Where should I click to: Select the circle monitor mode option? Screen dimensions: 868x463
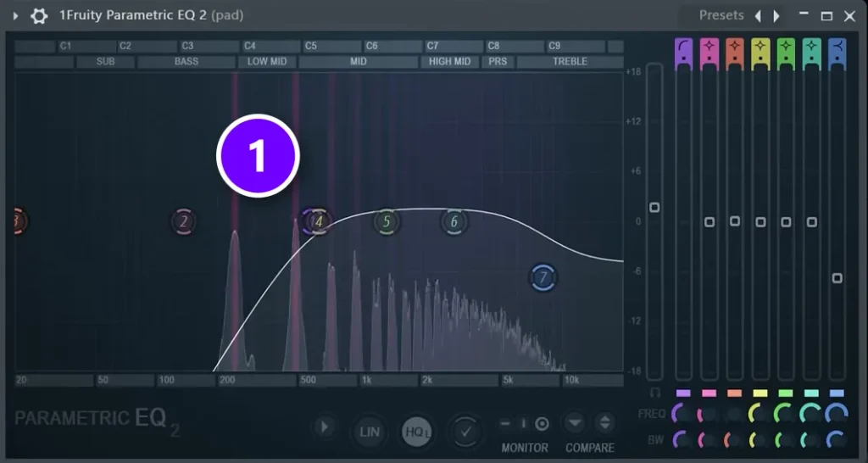click(542, 424)
